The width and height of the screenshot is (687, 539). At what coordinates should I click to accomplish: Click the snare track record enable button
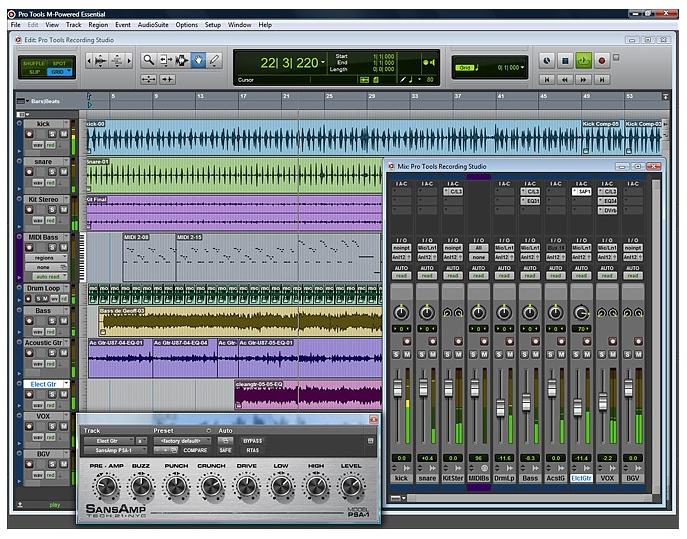coord(29,171)
